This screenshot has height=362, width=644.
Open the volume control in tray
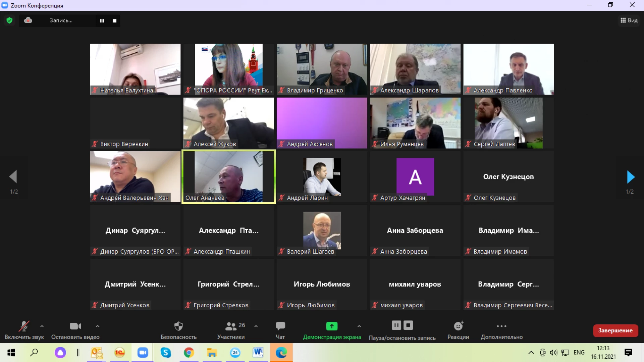[x=553, y=353]
